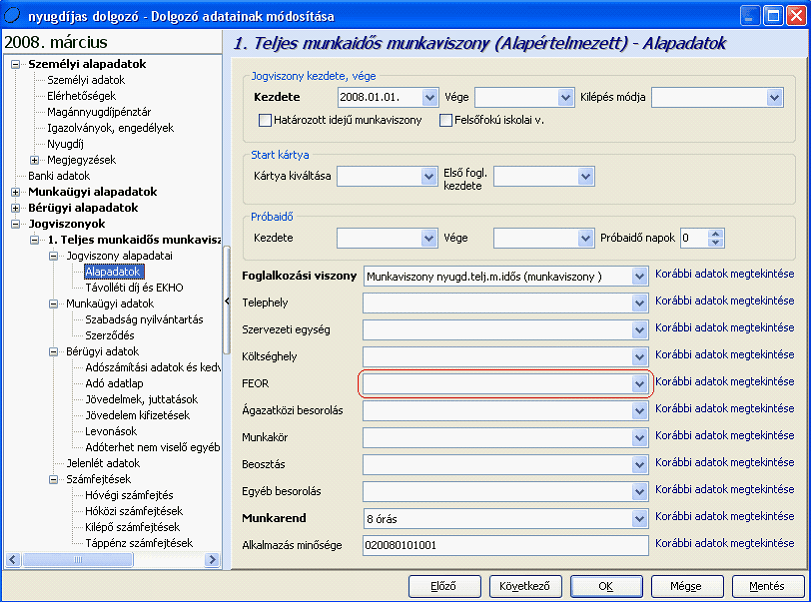View Korábbi adatok for Ágazatközi besorolás
812x603 pixels.
[x=724, y=409]
